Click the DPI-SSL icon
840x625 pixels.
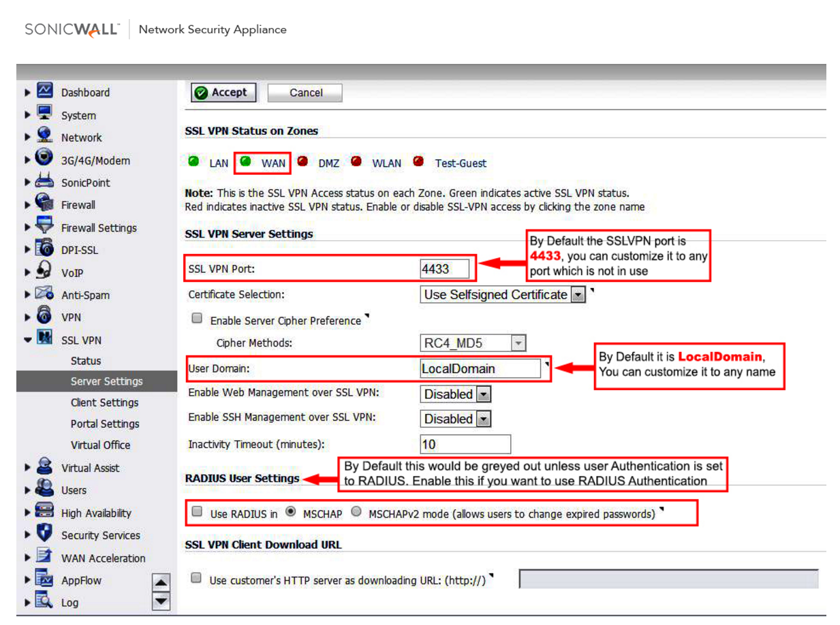coord(44,249)
